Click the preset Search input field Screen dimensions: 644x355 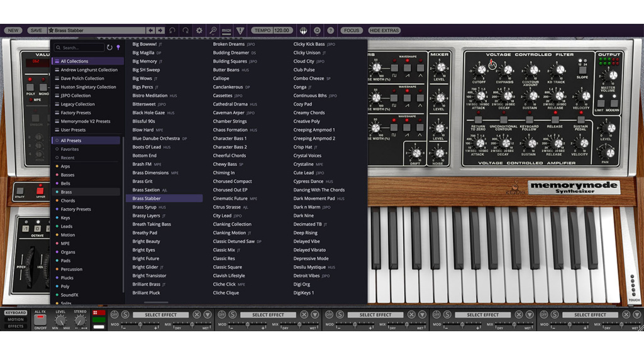(80, 48)
